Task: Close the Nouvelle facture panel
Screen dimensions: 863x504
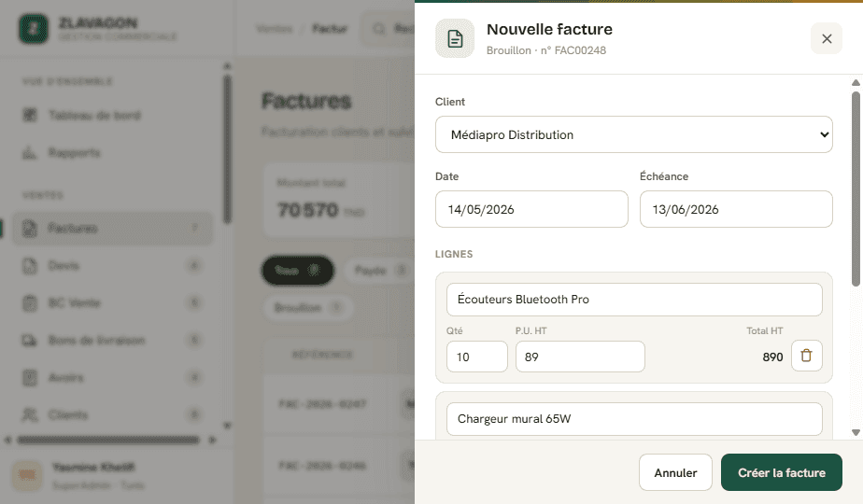Action: click(827, 38)
